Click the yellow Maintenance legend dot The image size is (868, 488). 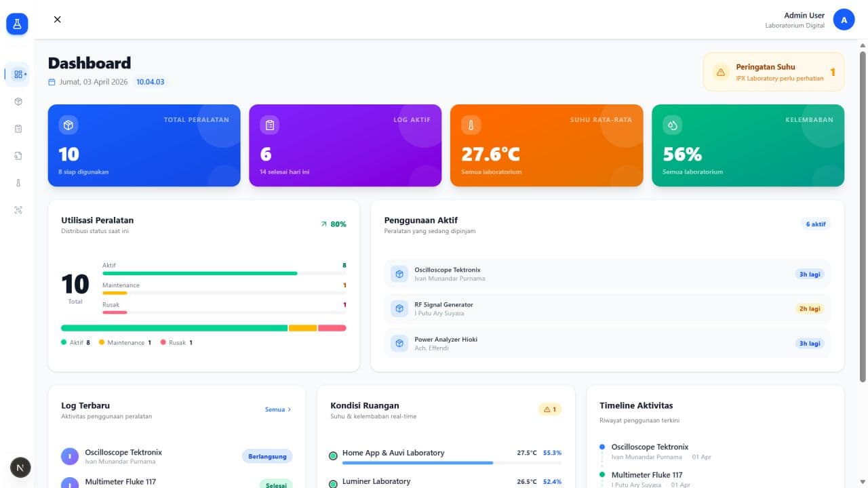tap(102, 342)
